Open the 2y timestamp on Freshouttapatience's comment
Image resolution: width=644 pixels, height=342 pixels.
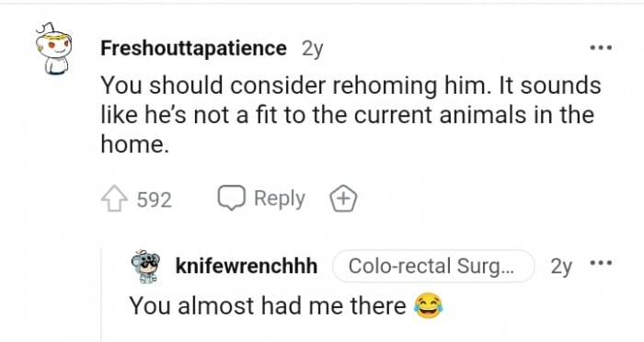312,50
